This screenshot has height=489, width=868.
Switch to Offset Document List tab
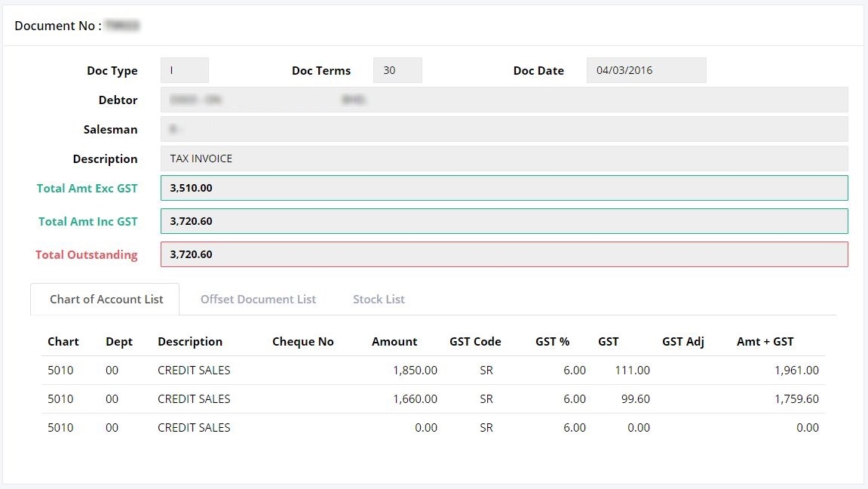(x=258, y=299)
